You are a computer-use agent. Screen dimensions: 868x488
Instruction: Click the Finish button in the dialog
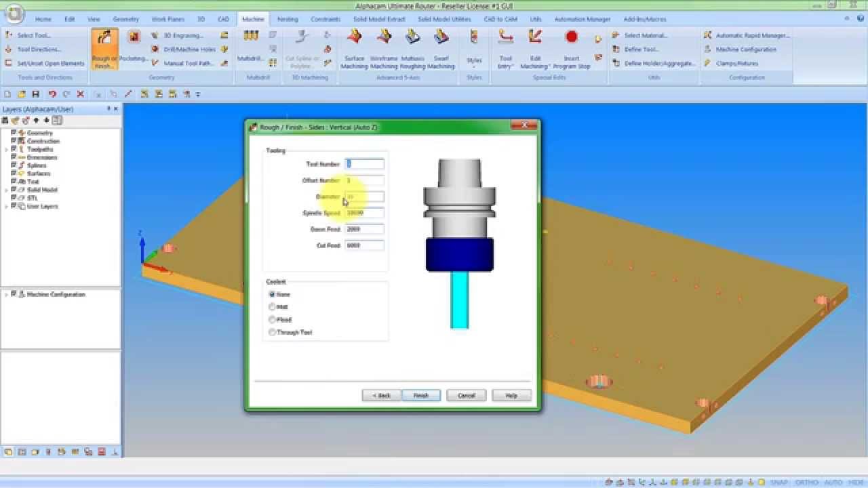point(420,395)
